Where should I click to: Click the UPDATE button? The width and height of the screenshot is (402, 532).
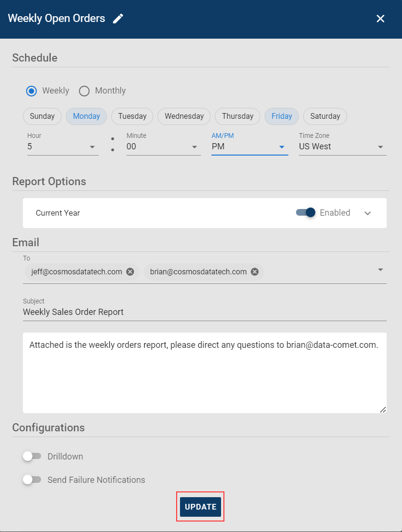pos(200,507)
